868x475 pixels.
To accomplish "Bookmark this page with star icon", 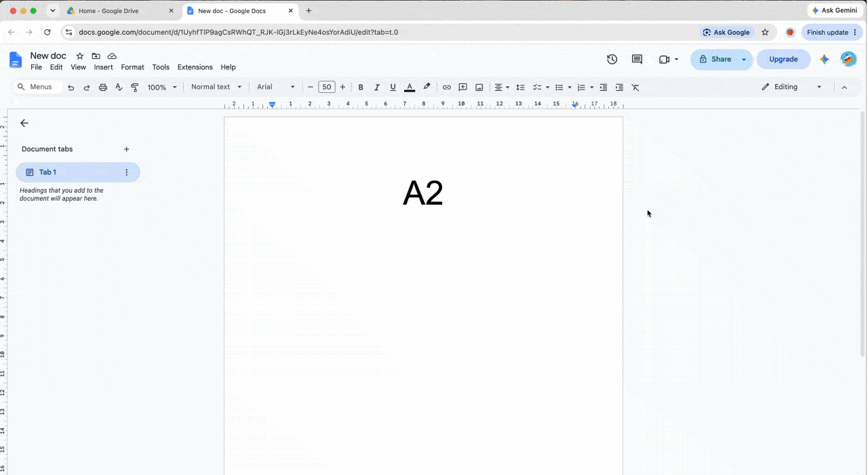I will [x=765, y=32].
